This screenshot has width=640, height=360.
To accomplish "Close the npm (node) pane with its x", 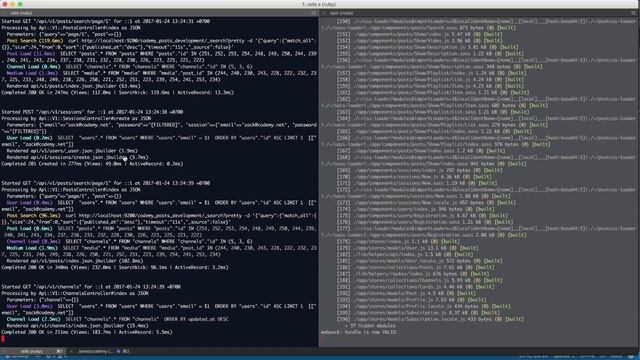I will [324, 13].
